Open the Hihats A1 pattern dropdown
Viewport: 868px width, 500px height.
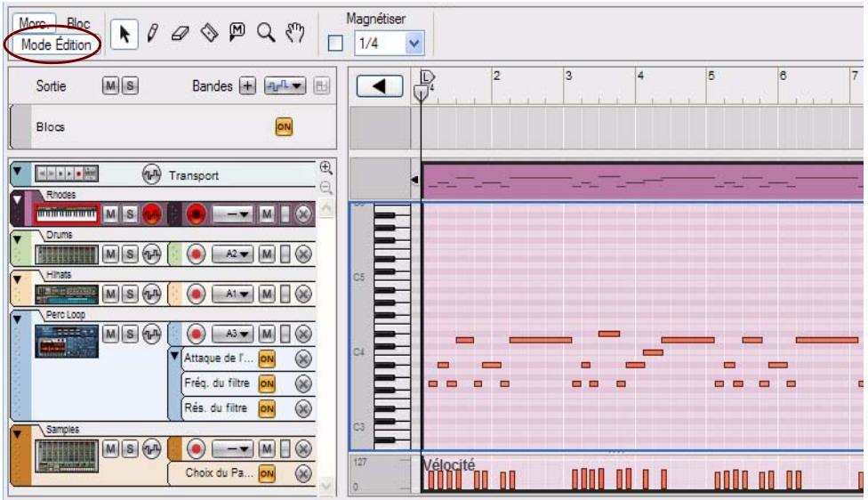[x=233, y=294]
